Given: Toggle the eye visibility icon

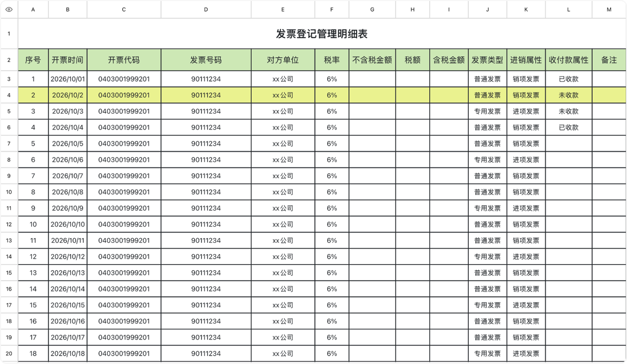Looking at the screenshot, I should 9,10.
